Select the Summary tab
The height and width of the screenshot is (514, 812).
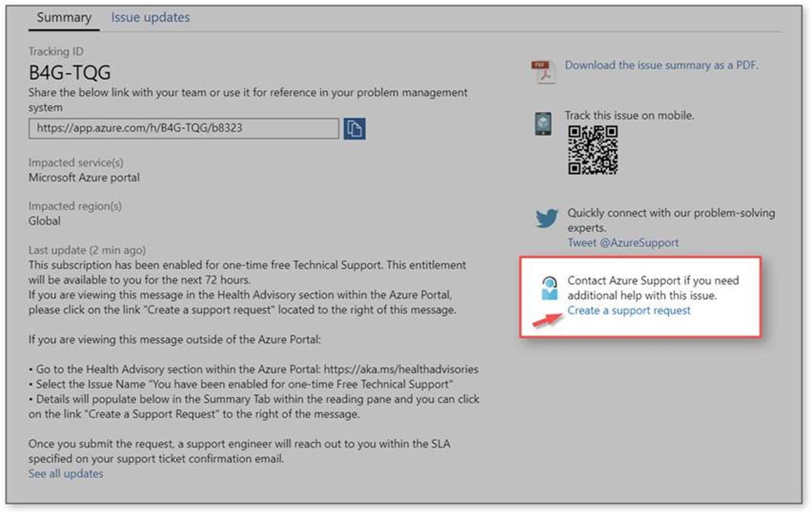tap(63, 17)
